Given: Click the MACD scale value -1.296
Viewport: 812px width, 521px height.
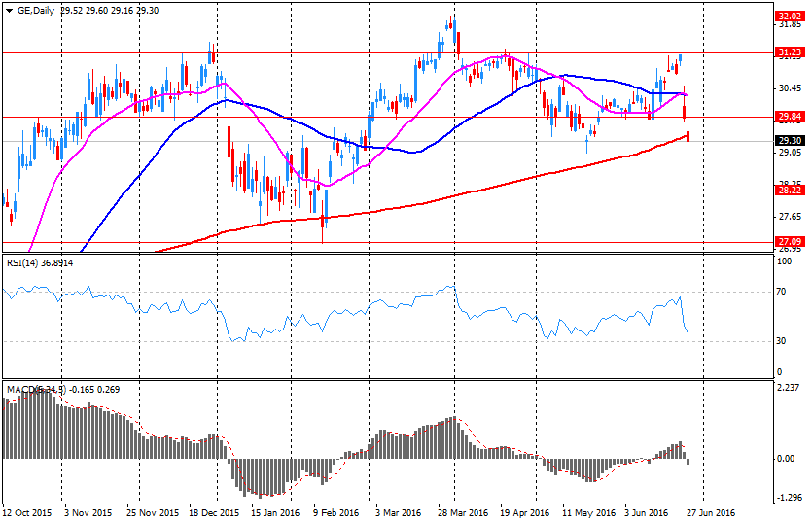Looking at the screenshot, I should pos(789,498).
